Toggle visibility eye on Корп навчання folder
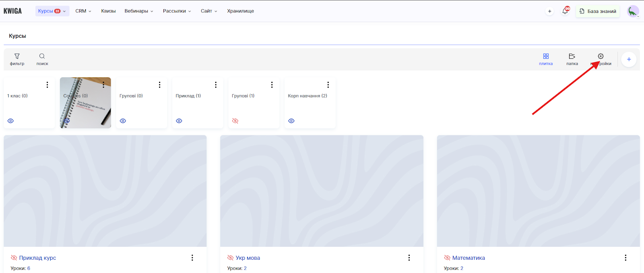The width and height of the screenshot is (644, 273). pos(291,121)
